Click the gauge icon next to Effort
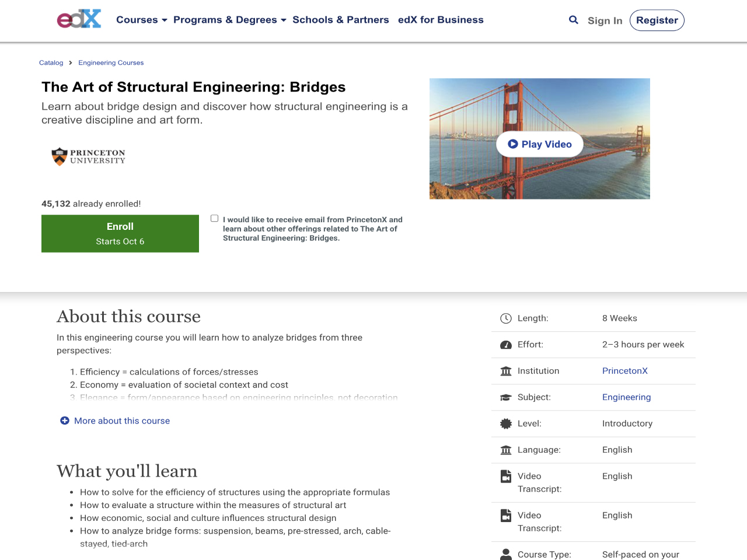747x560 pixels. [506, 345]
